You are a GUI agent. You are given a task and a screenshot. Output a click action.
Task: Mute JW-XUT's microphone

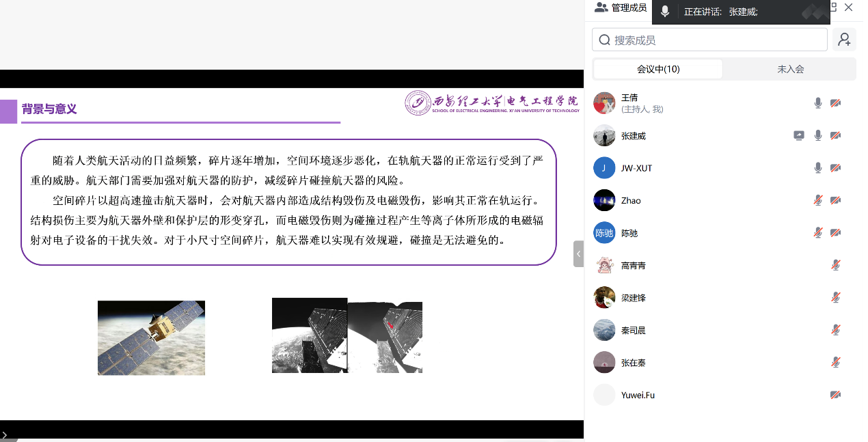818,168
